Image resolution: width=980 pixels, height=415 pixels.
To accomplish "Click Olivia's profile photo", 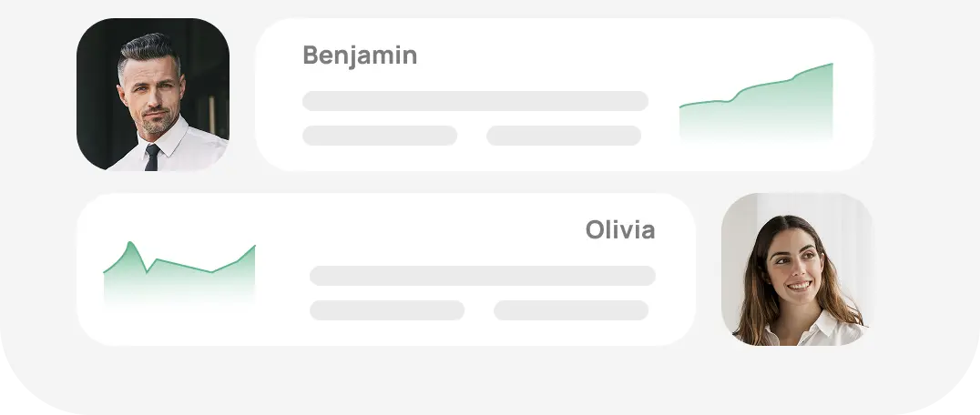I will (x=797, y=269).
